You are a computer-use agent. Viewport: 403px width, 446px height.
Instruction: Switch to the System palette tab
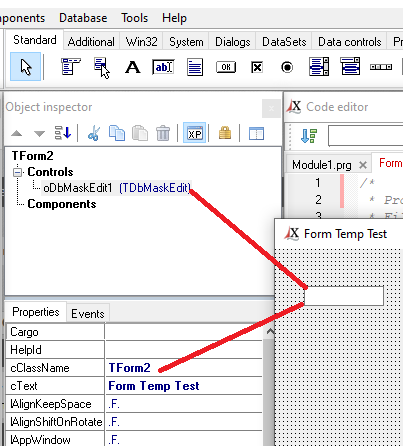(186, 42)
